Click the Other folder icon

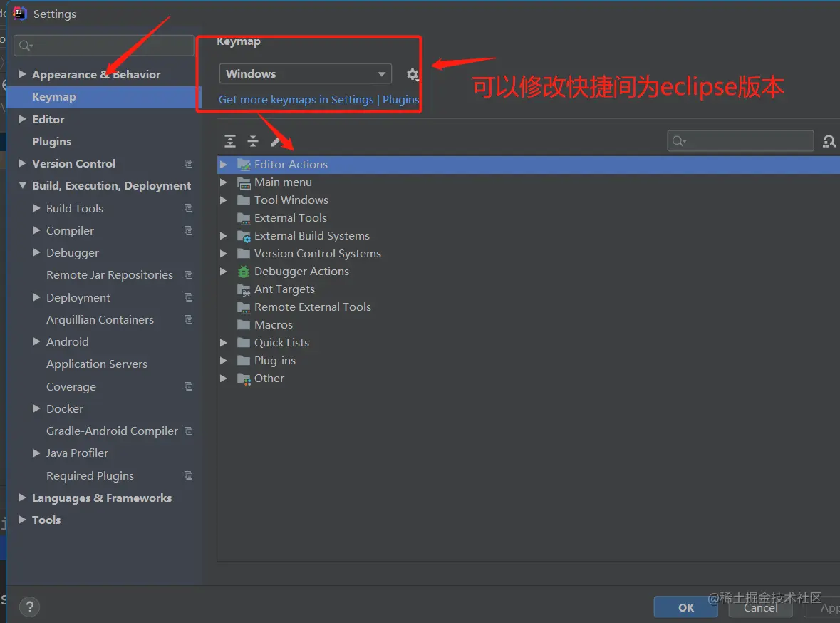click(244, 379)
